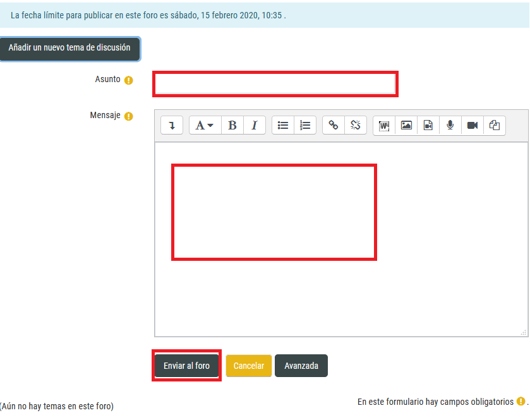Start video recording with the camera icon
The image size is (530, 420).
click(473, 125)
